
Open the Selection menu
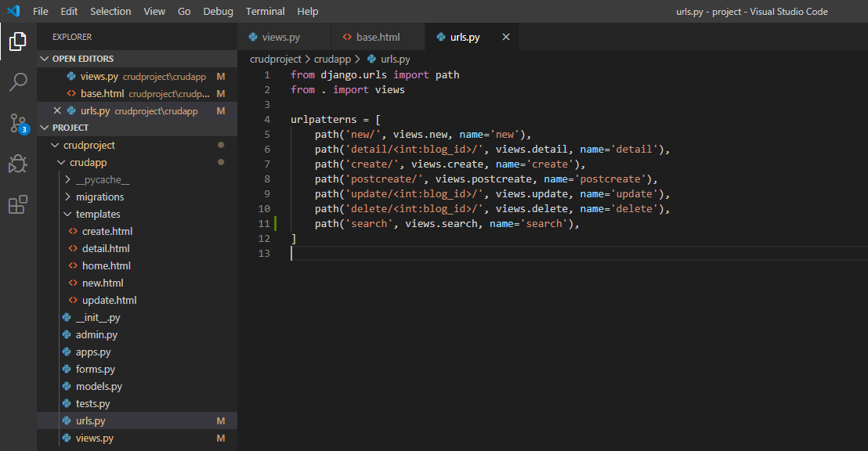[110, 11]
